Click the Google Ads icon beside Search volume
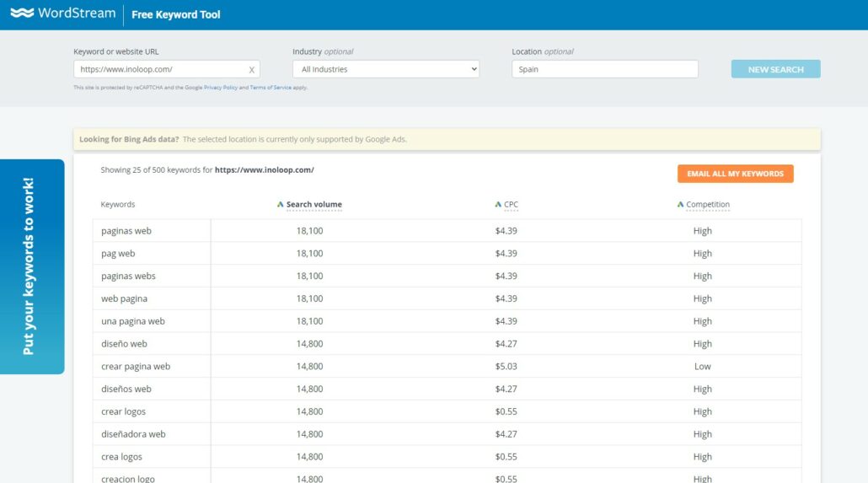The width and height of the screenshot is (868, 483). 281,205
